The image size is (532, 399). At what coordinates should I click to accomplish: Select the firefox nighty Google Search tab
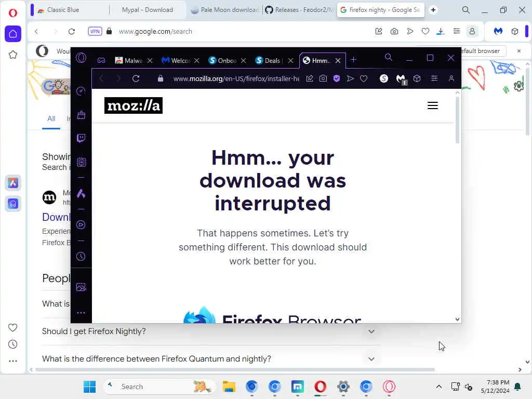tap(381, 10)
